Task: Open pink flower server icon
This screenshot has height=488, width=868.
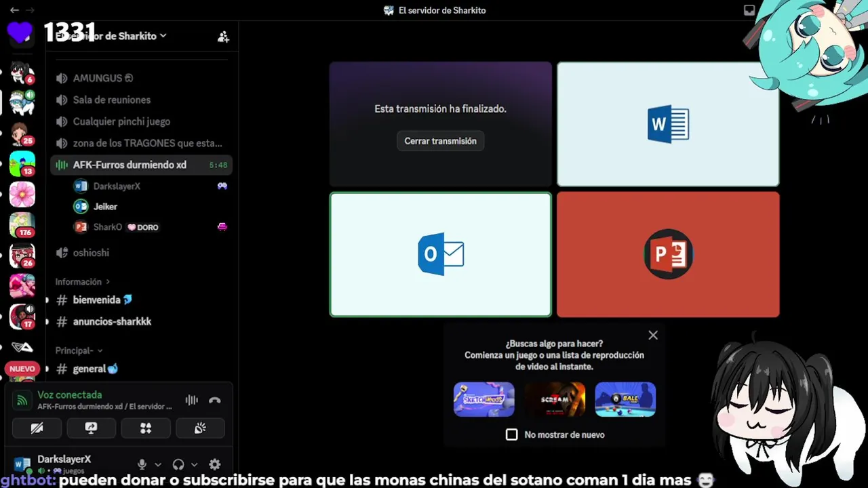Action: (22, 195)
